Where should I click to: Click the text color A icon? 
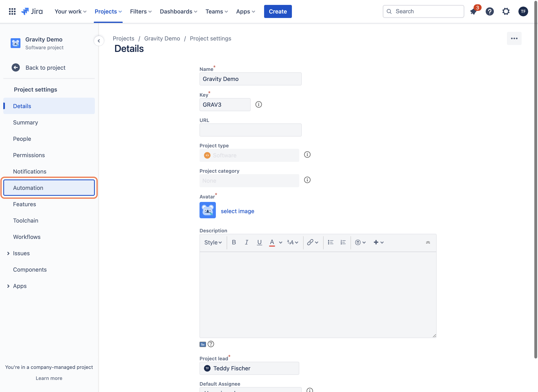click(272, 242)
